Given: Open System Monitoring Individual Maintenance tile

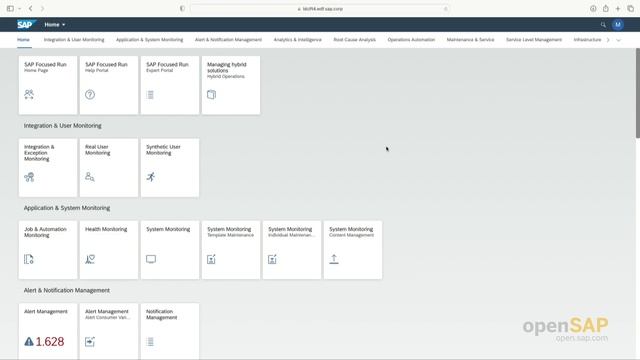Looking at the screenshot, I should [x=292, y=250].
